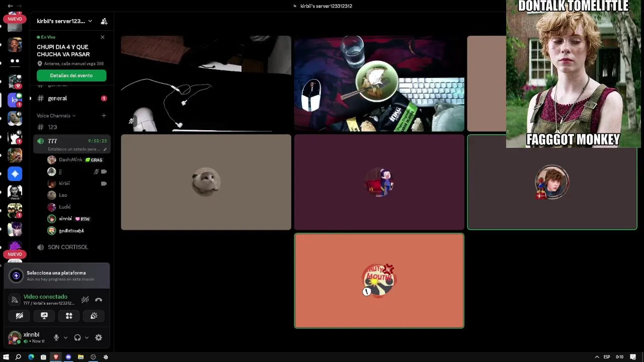
Task: Join the SON CORTISOL voice channel
Action: tap(72, 247)
